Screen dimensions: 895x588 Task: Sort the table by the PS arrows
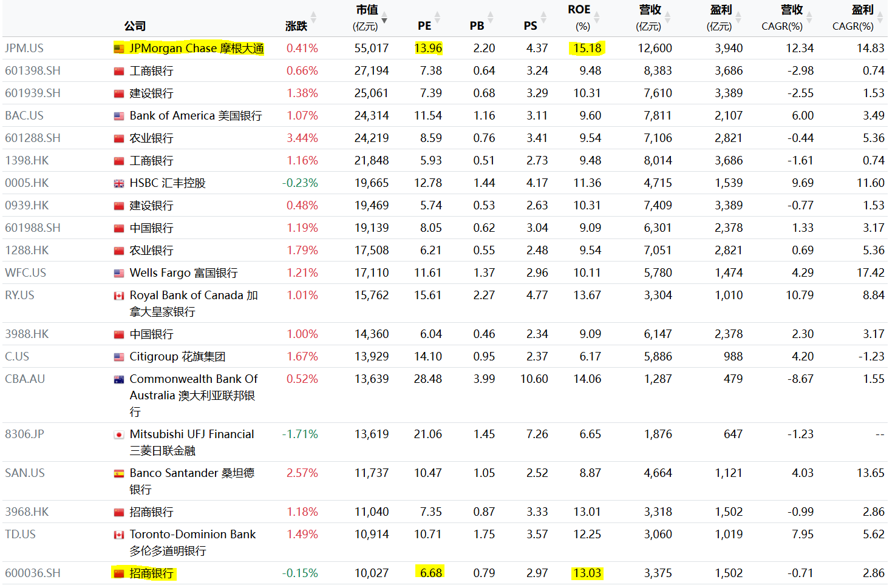pos(543,18)
